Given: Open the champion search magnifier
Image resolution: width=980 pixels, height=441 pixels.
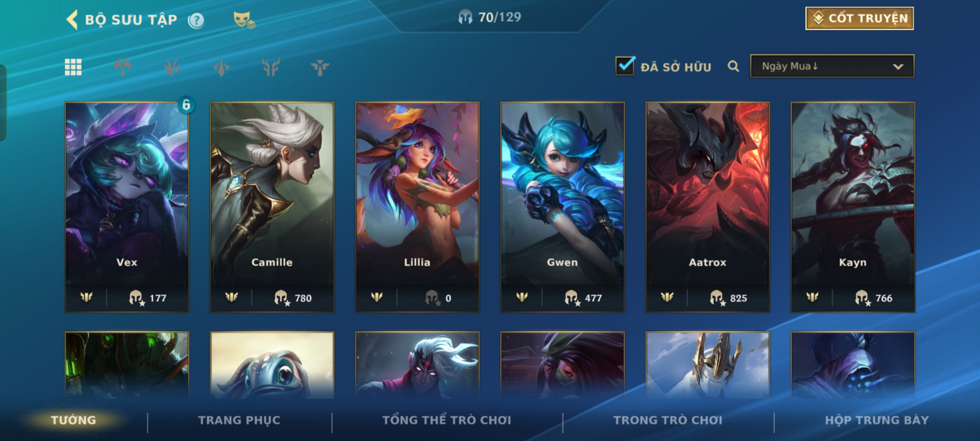Looking at the screenshot, I should (733, 66).
